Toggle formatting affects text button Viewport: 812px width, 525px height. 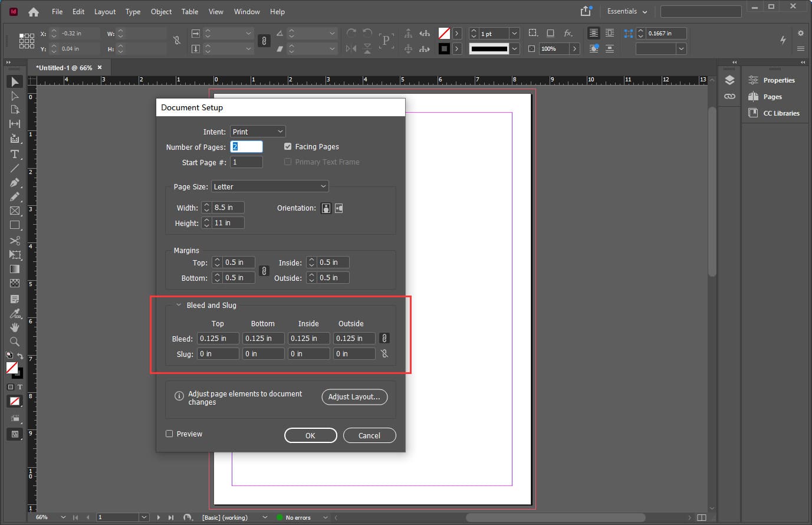tap(20, 387)
